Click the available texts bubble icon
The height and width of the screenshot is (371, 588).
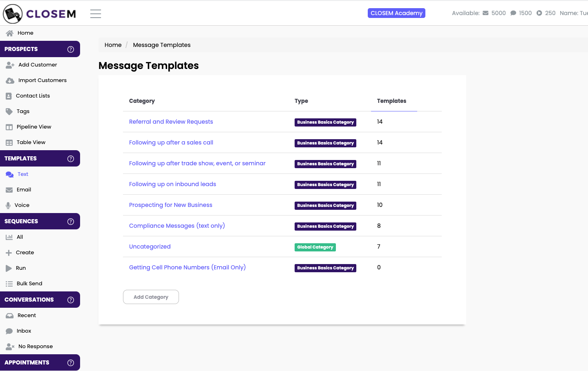(513, 13)
